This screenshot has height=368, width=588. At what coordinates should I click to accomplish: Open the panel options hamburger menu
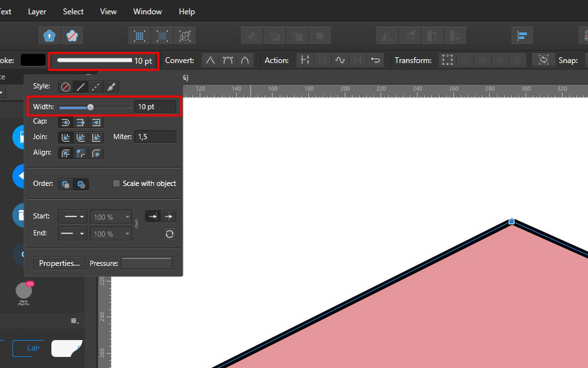(x=75, y=321)
